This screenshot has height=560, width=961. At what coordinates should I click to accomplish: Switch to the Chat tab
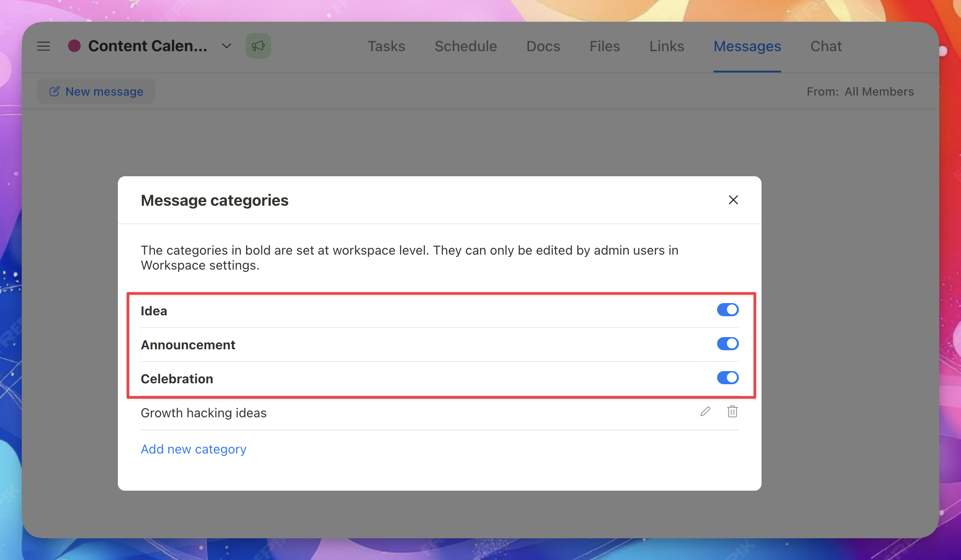pos(826,46)
